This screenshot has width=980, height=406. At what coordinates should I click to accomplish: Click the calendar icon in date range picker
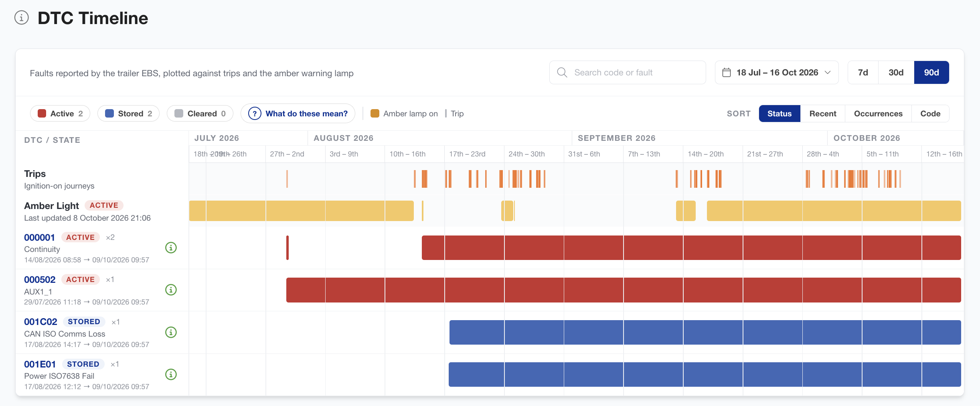tap(727, 73)
